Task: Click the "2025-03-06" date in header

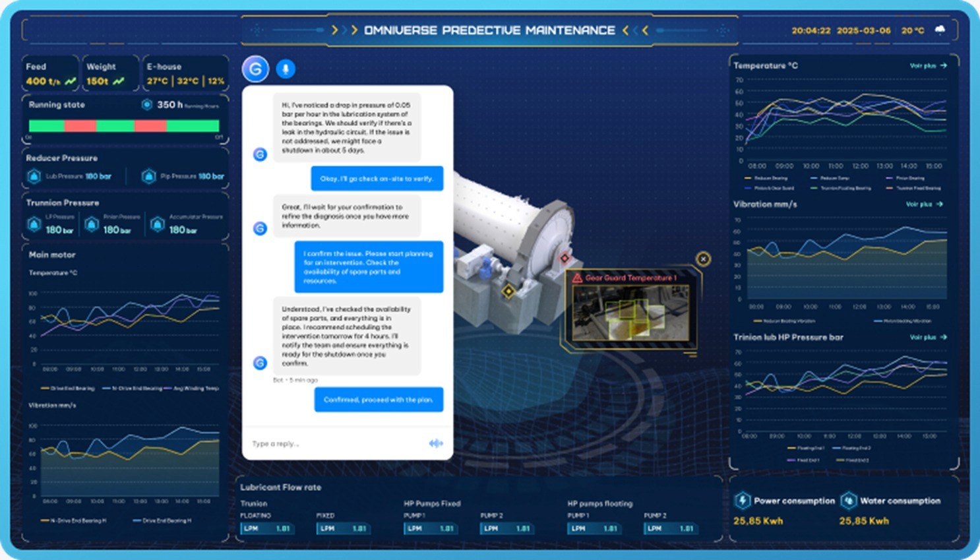Action: click(863, 30)
